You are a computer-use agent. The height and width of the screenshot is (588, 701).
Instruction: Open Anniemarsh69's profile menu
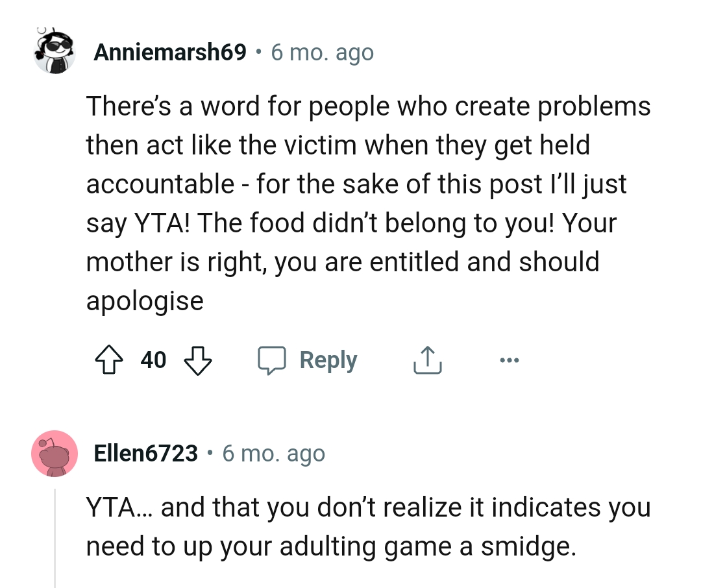[x=169, y=52]
